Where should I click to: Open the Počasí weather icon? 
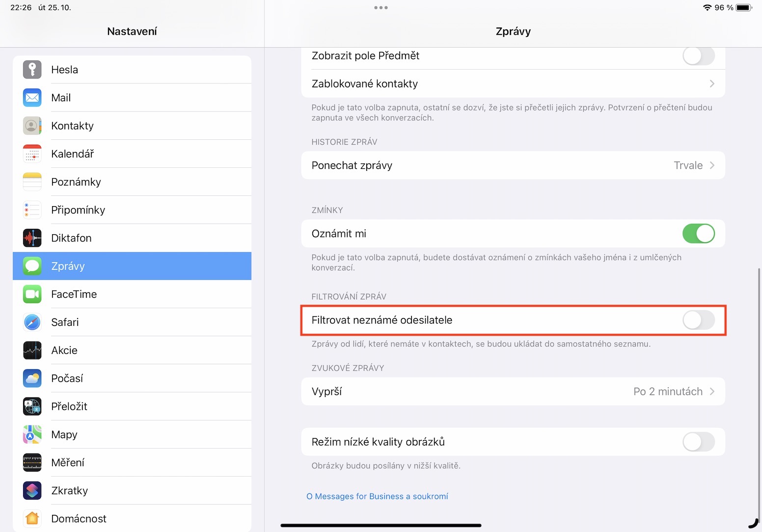[32, 378]
